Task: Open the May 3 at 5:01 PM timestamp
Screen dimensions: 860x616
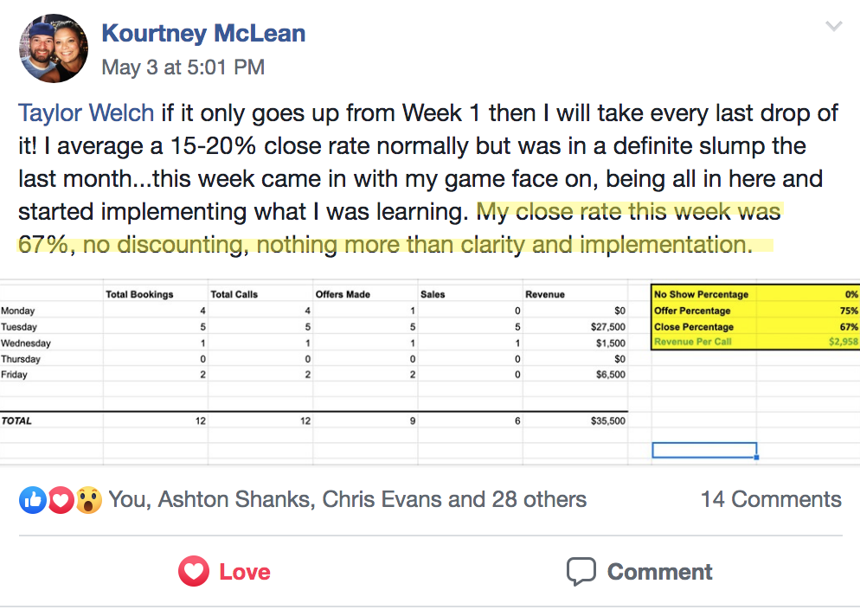Action: [x=183, y=67]
